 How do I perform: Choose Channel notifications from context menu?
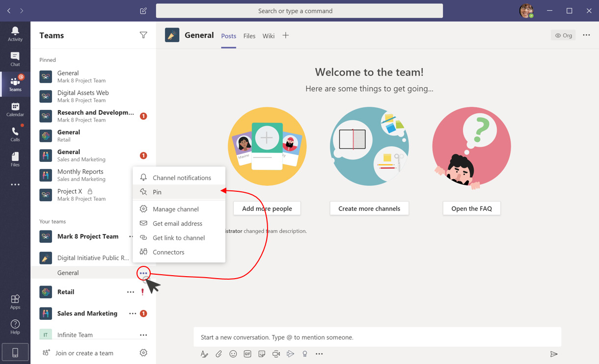(x=179, y=178)
